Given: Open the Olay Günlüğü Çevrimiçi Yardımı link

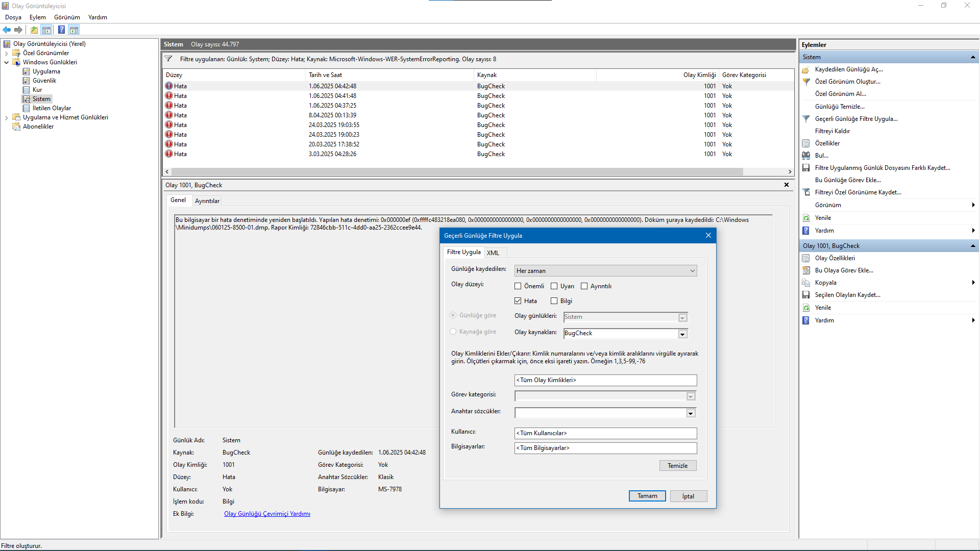Looking at the screenshot, I should coord(267,514).
